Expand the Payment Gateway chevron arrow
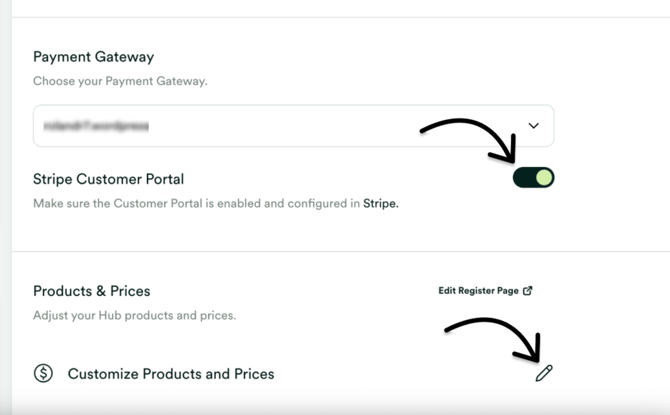The height and width of the screenshot is (415, 670). coord(533,126)
